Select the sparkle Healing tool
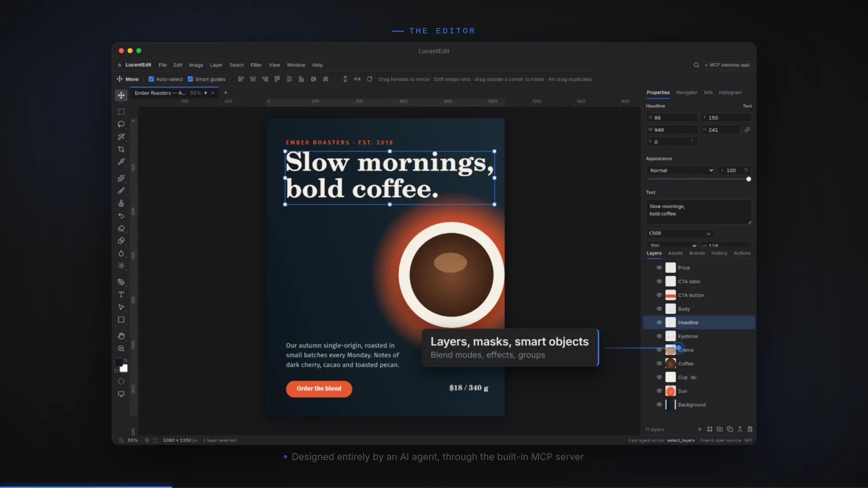 (121, 178)
